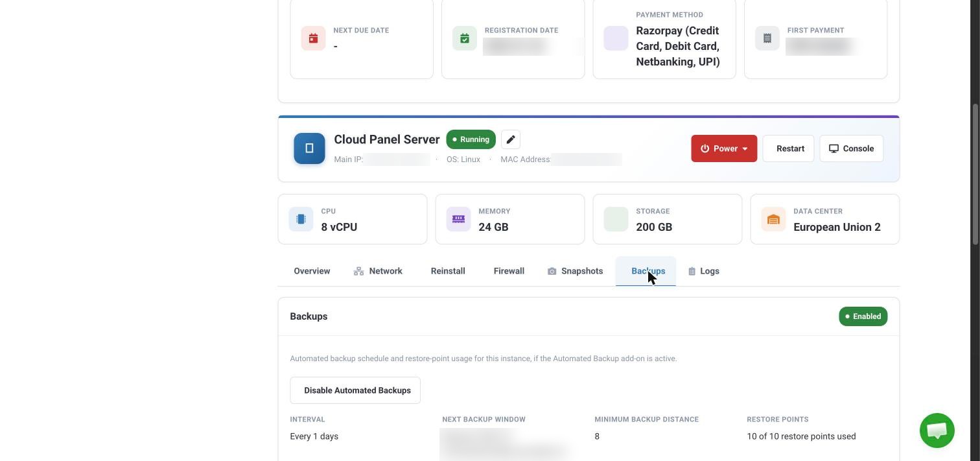The width and height of the screenshot is (980, 461).
Task: Click the 200 GB storage value
Action: tap(654, 227)
